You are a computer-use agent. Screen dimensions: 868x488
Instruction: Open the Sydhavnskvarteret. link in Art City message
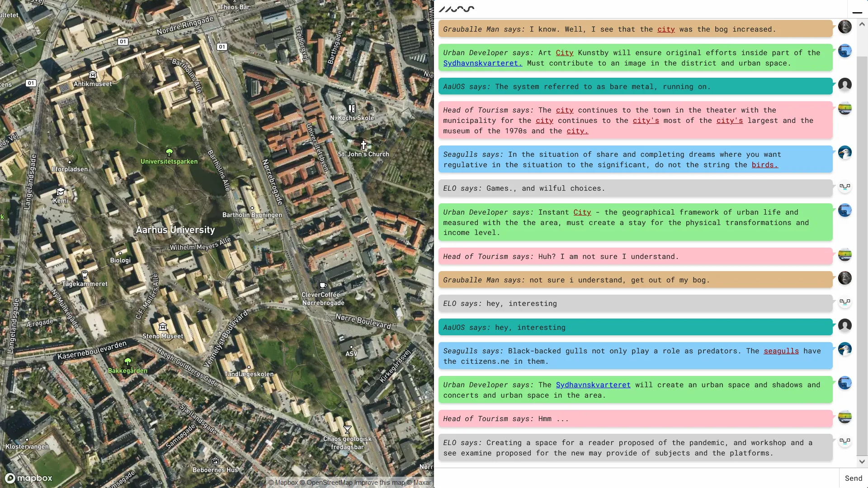click(x=482, y=63)
